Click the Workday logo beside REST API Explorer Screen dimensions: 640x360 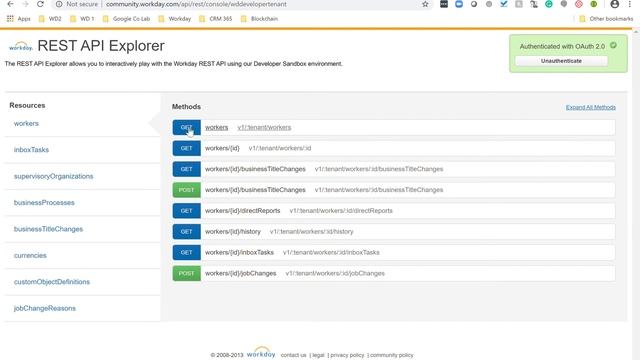click(x=20, y=46)
